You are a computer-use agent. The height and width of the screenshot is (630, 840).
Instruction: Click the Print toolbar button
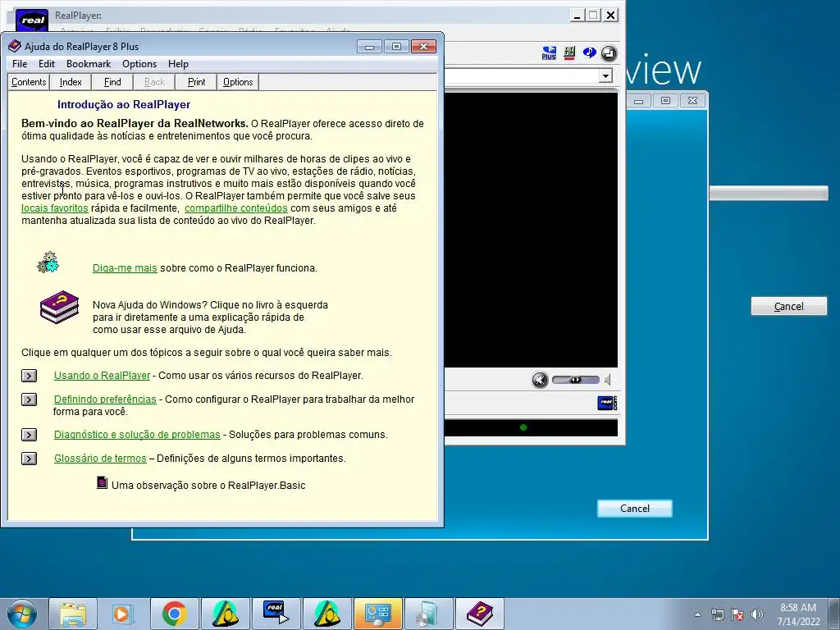tap(197, 82)
